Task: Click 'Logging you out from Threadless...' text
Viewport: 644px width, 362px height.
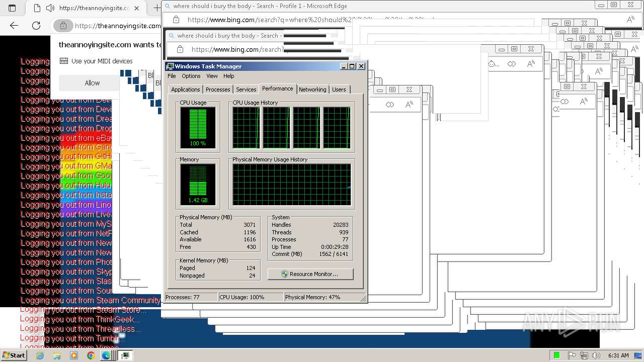Action: tap(80, 329)
